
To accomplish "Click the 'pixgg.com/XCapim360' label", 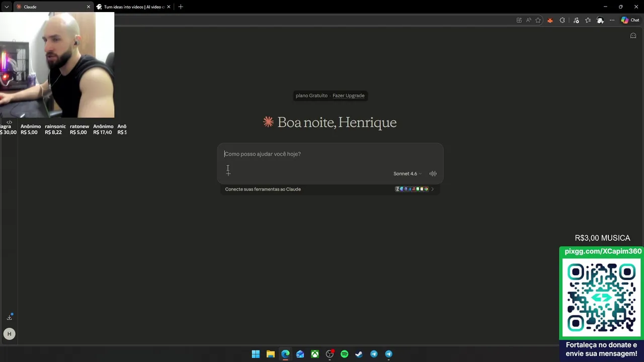I will tap(603, 251).
